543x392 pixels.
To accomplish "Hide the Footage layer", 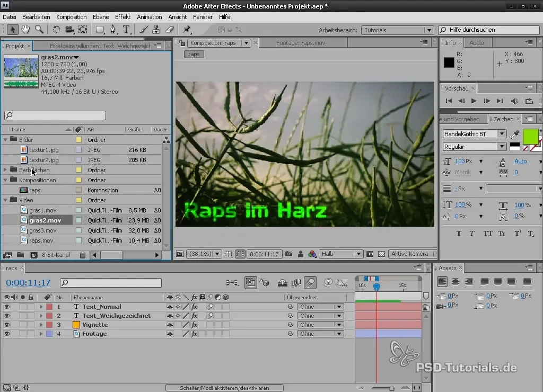I will [x=6, y=334].
